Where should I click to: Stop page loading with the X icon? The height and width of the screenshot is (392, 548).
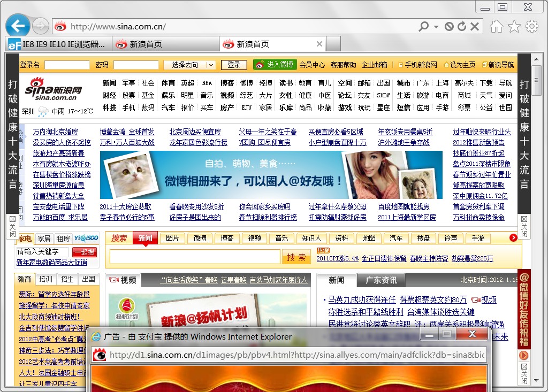475,26
